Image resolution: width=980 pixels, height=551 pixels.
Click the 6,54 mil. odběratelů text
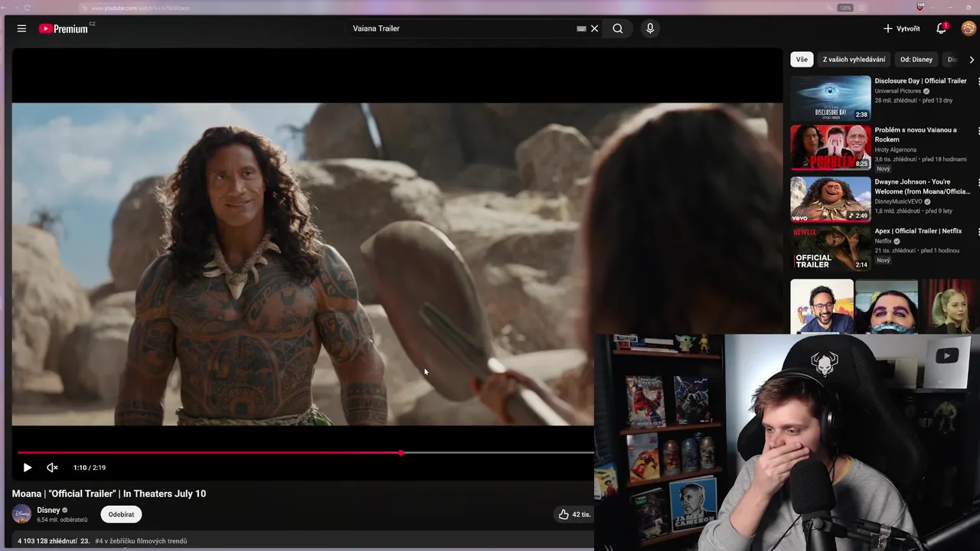coord(62,520)
